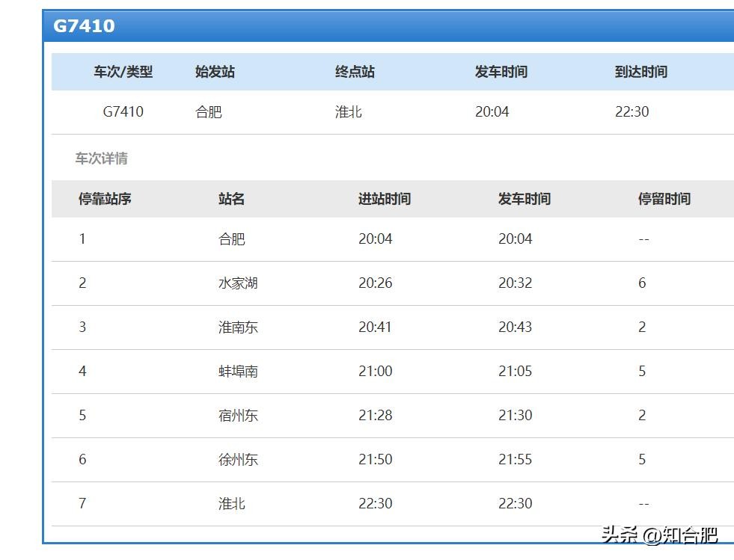Click the 进站时间 column header
Screen dimensions: 734x560
pos(384,199)
